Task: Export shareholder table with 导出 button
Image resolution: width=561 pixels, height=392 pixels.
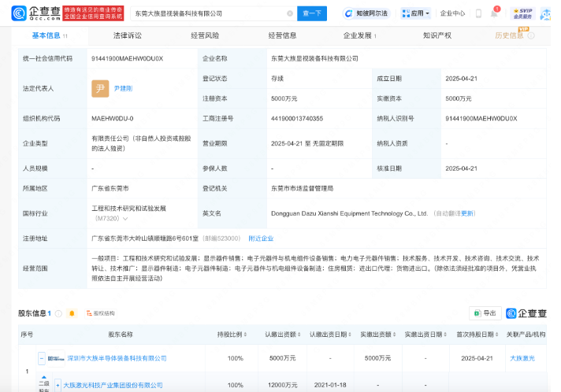Action: click(485, 313)
